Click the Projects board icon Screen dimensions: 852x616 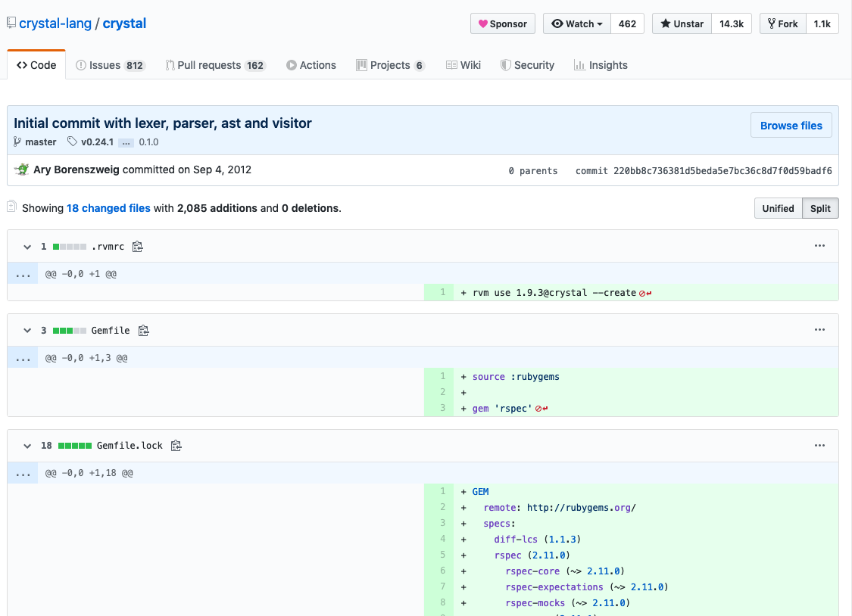(361, 65)
